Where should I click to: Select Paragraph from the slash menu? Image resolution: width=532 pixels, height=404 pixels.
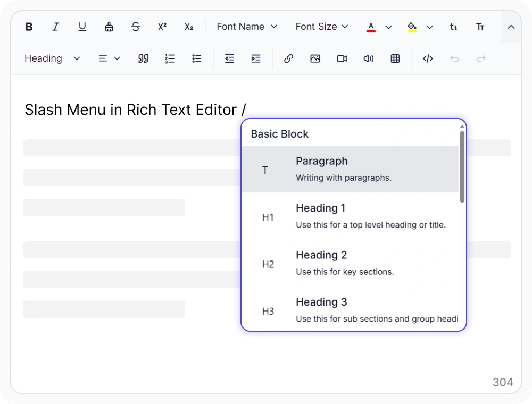(x=350, y=169)
